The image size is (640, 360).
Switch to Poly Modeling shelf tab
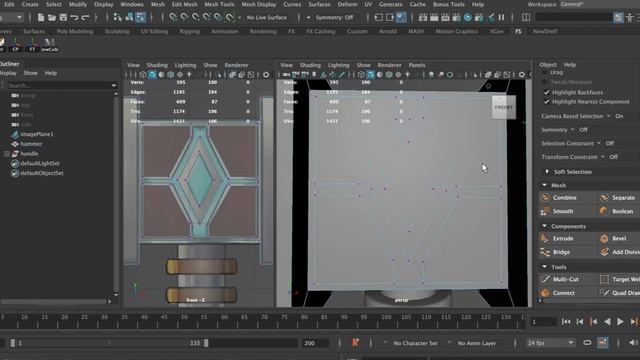(x=75, y=31)
